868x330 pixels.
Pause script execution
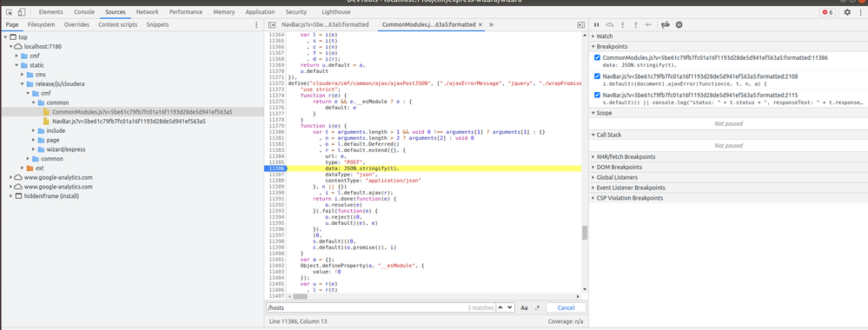click(596, 25)
